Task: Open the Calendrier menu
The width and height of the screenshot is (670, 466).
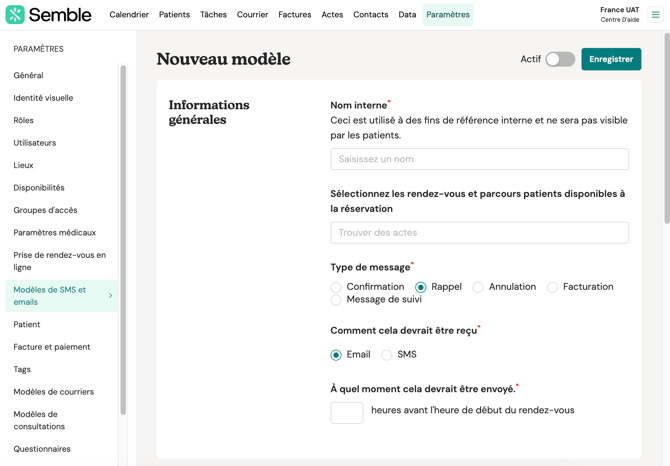Action: [129, 15]
